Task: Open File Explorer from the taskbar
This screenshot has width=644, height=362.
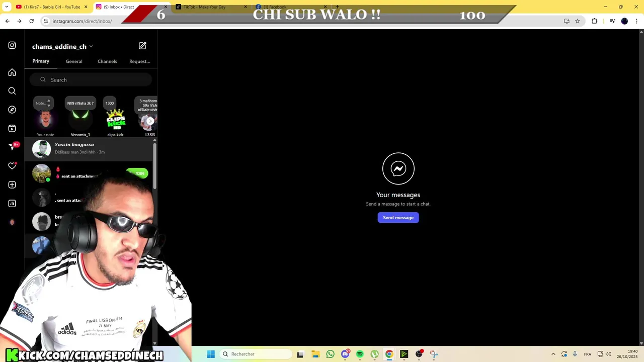Action: click(x=315, y=354)
